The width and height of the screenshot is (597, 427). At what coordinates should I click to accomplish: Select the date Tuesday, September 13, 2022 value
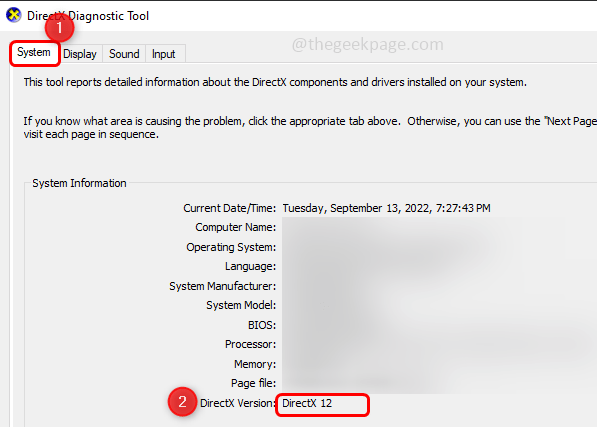pos(386,208)
